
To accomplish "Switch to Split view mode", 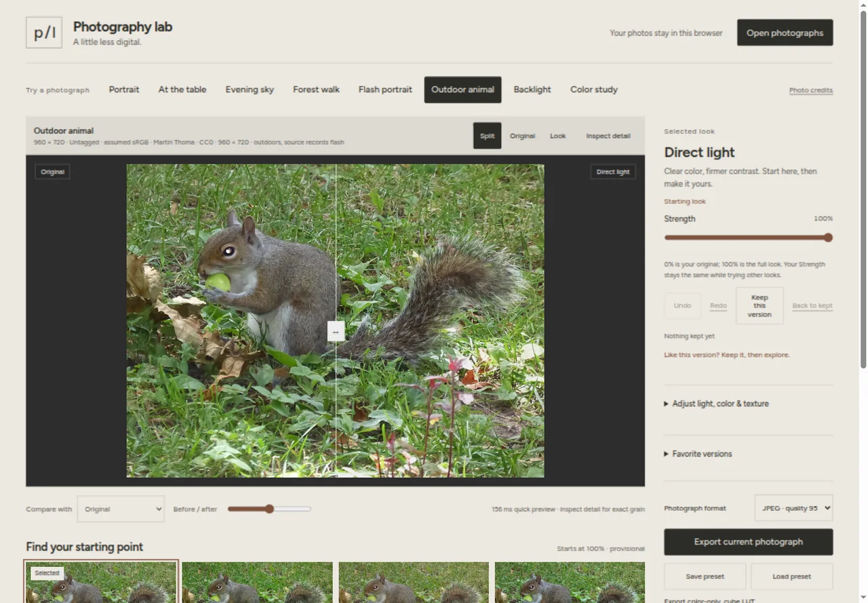I will [488, 136].
